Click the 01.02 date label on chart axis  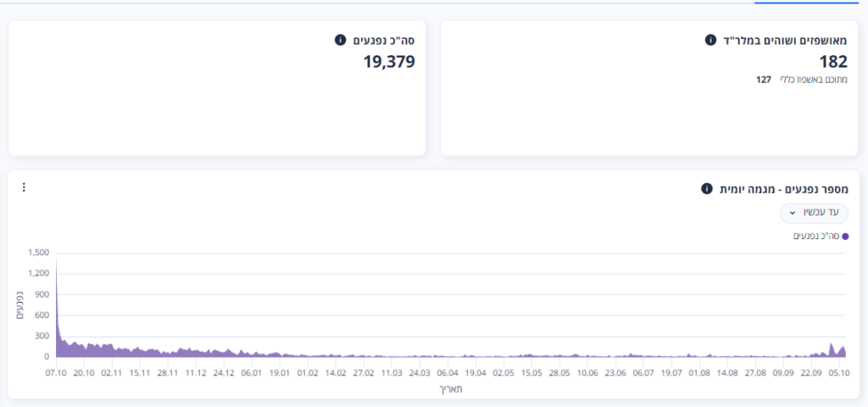307,373
